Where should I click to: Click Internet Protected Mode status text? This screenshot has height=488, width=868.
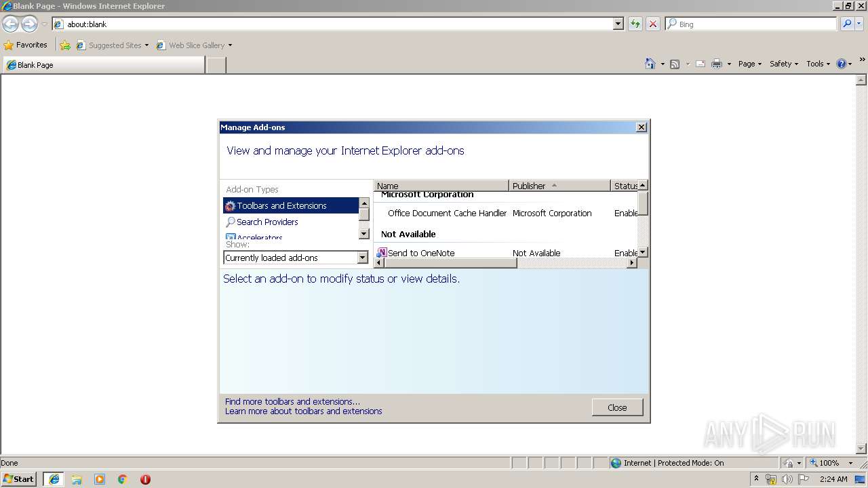click(673, 463)
